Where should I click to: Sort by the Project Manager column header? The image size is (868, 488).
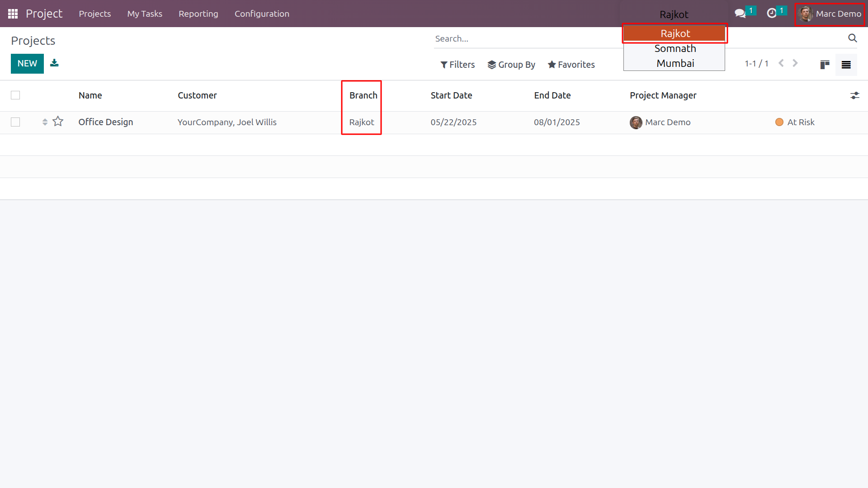tap(663, 95)
